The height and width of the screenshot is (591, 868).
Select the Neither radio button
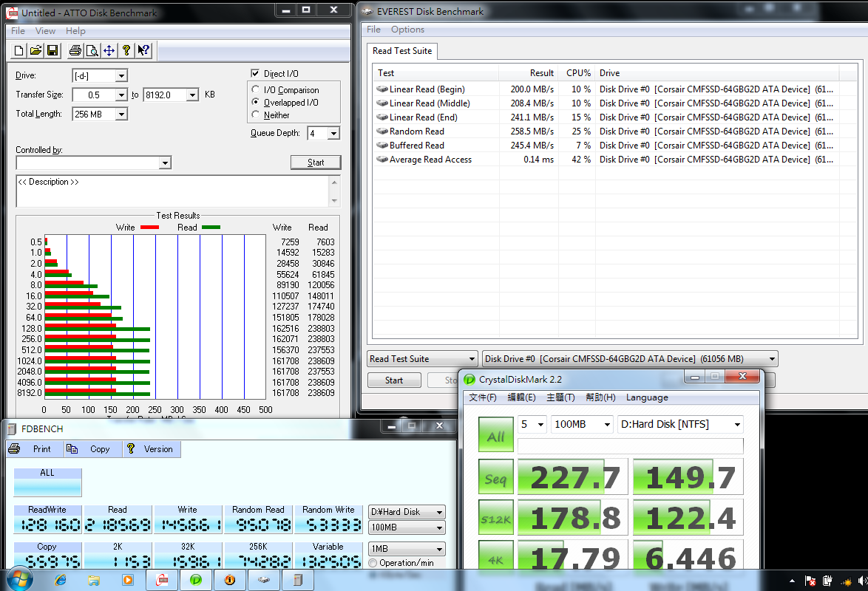tap(255, 115)
